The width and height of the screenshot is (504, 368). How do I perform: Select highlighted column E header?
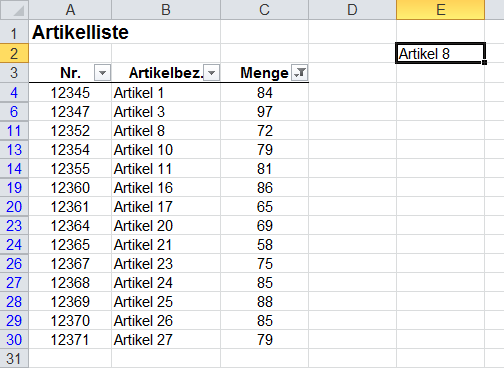[440, 10]
